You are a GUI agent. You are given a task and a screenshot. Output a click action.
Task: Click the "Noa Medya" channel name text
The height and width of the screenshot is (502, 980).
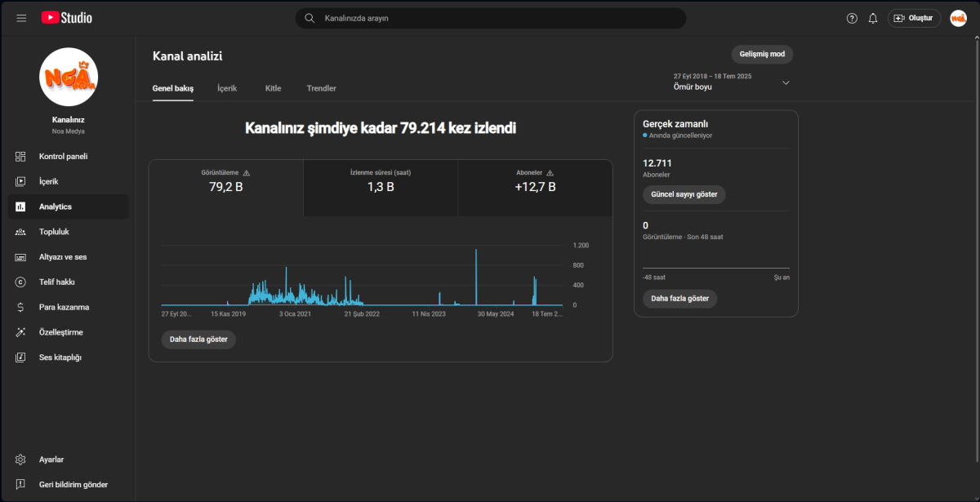(69, 131)
